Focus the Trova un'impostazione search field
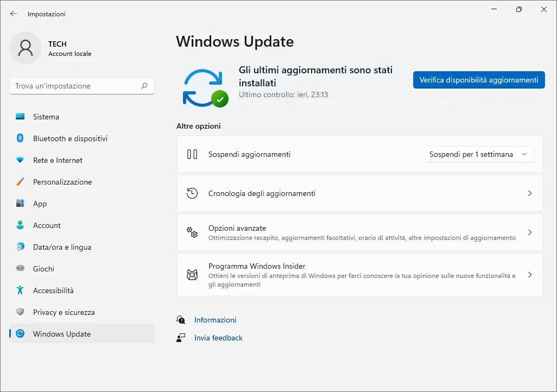 76,86
